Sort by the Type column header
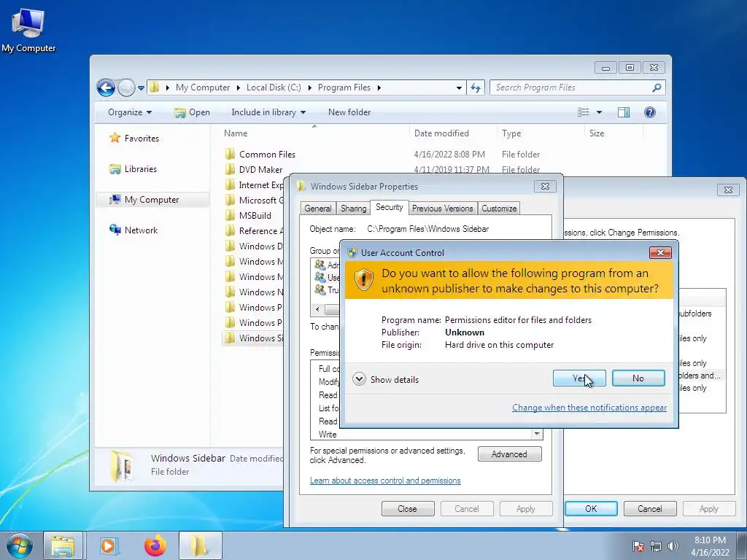The width and height of the screenshot is (747, 560). point(511,133)
